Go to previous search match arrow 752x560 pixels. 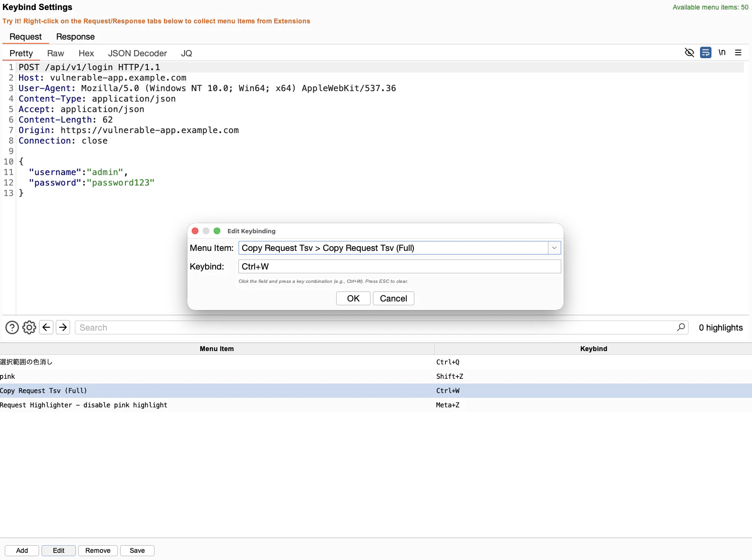pyautogui.click(x=46, y=327)
